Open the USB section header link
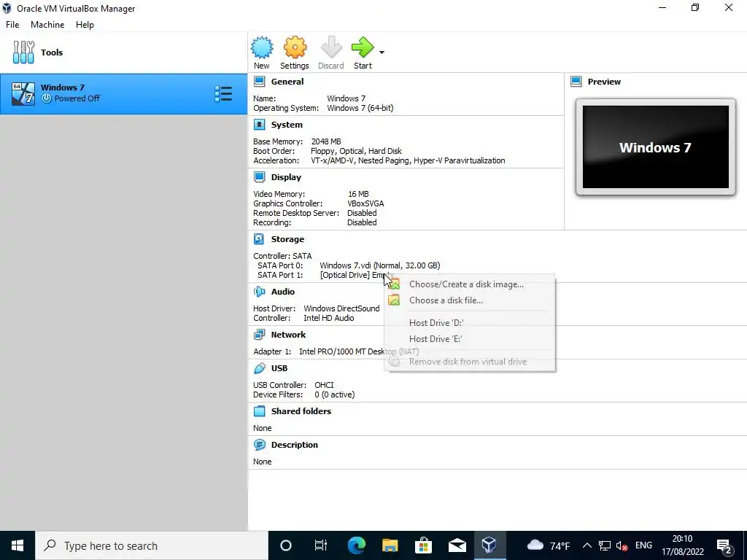The height and width of the screenshot is (560, 747). tap(279, 368)
